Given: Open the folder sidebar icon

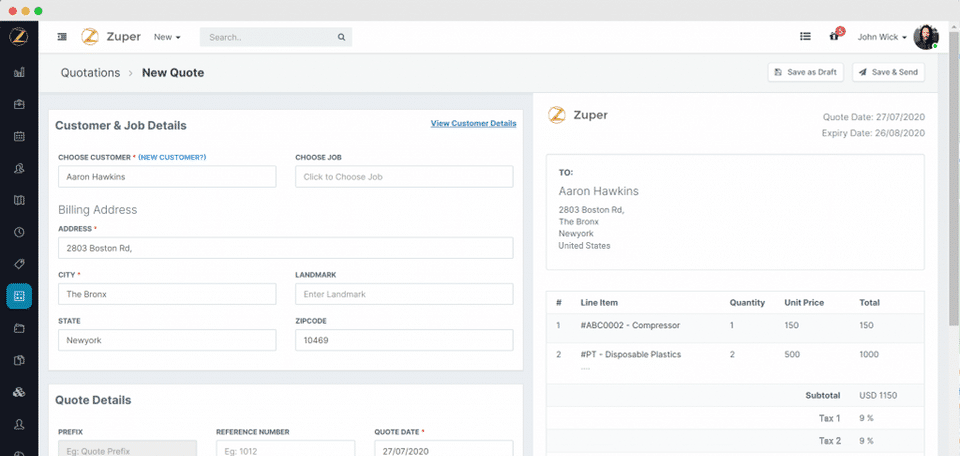Looking at the screenshot, I should (x=19, y=328).
